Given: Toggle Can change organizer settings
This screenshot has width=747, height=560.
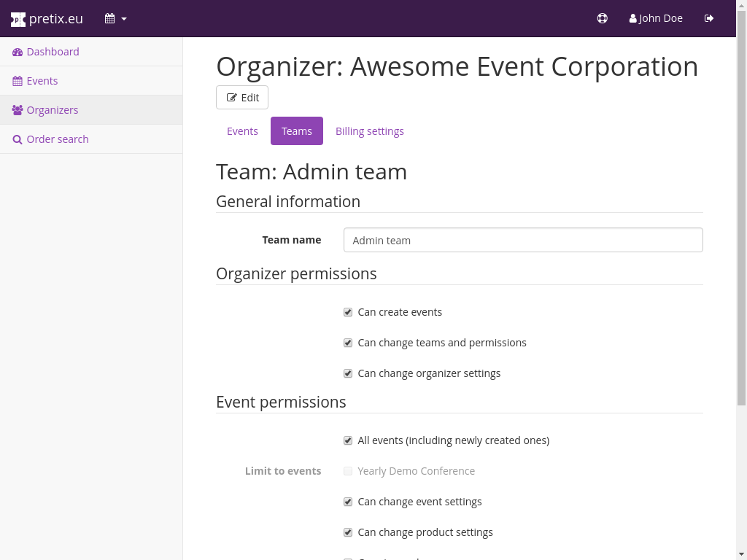Looking at the screenshot, I should tap(348, 373).
